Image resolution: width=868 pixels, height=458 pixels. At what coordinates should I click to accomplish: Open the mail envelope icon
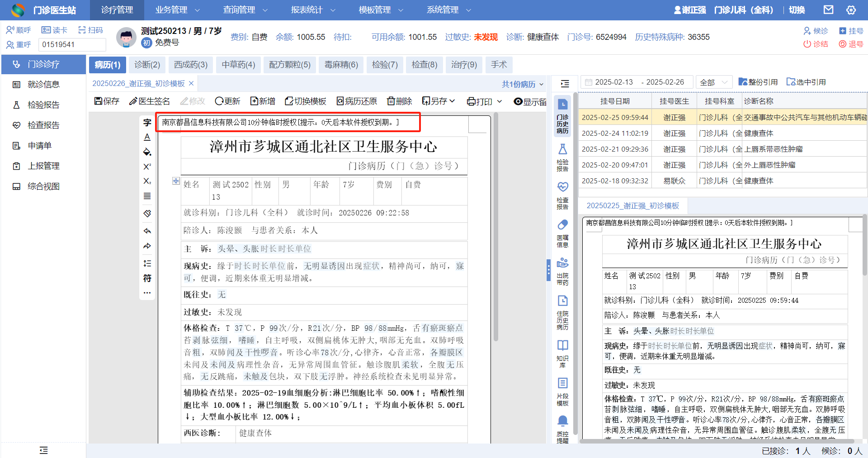click(828, 10)
